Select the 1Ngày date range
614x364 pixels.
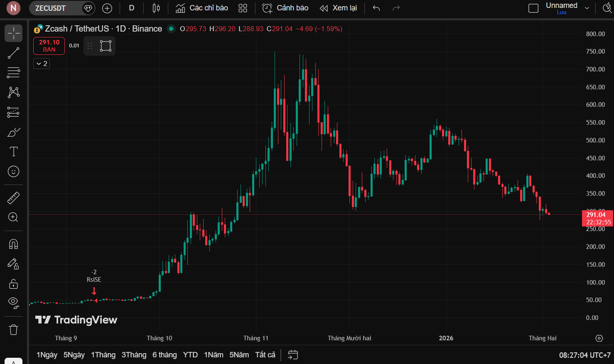[47, 355]
